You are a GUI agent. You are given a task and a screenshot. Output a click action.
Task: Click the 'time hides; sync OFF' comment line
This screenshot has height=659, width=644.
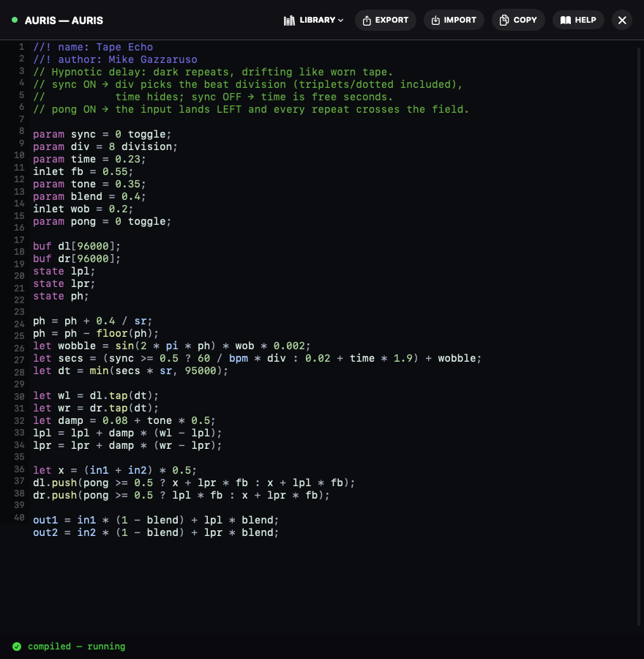tap(213, 97)
